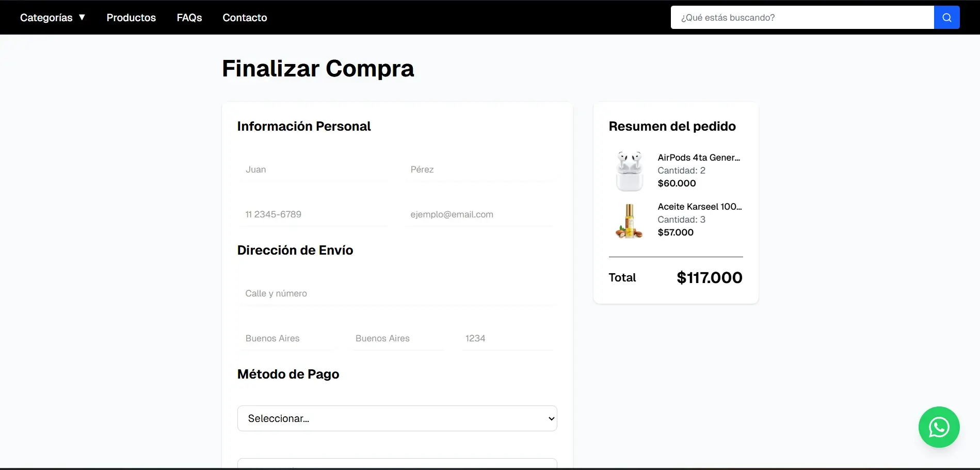Click the Total amount $117.000
The width and height of the screenshot is (980, 470).
click(x=709, y=277)
